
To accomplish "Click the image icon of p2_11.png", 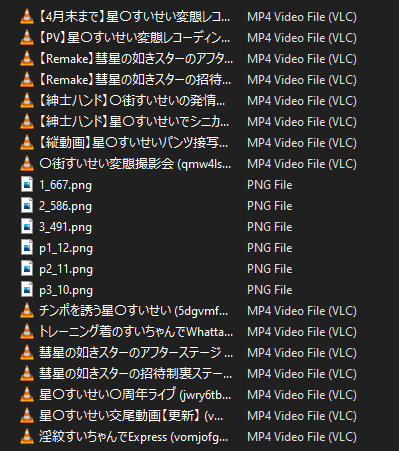I will [27, 269].
